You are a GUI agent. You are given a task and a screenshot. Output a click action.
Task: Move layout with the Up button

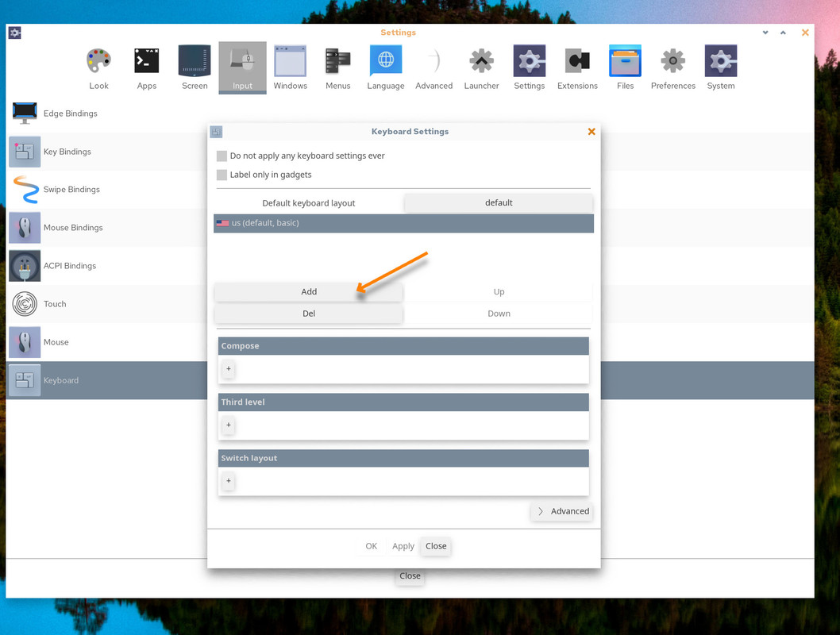click(499, 292)
